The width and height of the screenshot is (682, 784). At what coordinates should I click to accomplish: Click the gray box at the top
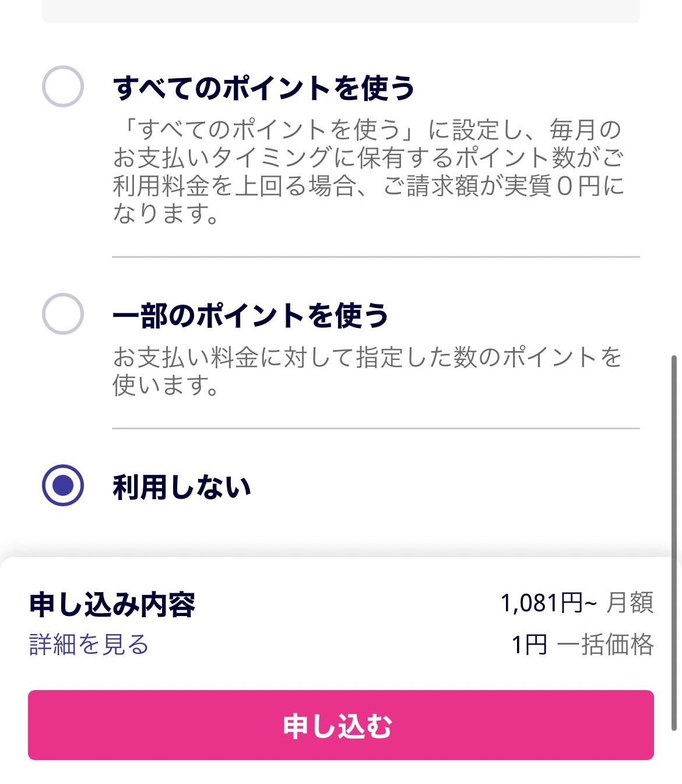click(x=341, y=10)
